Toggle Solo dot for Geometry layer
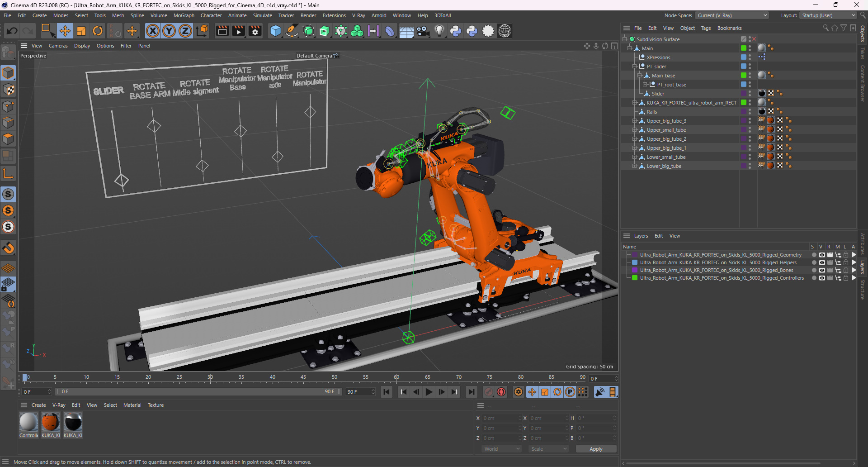The image size is (868, 467). pos(814,255)
